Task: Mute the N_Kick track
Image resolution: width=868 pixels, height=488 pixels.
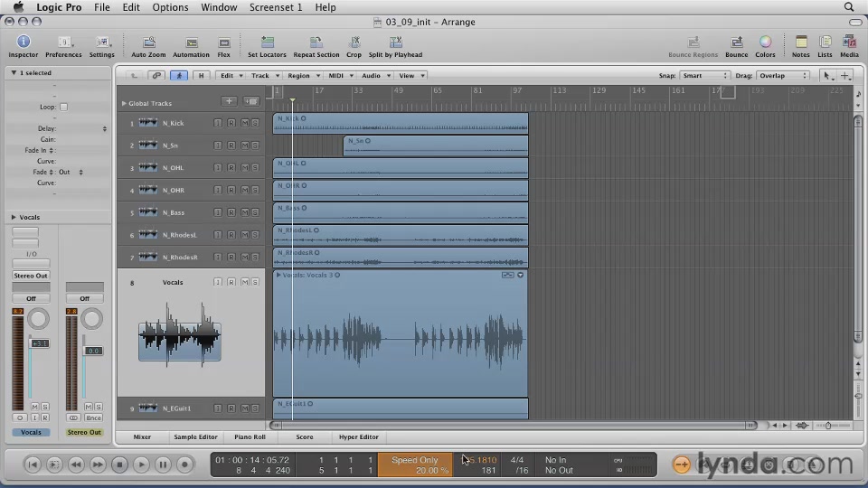Action: click(x=245, y=123)
